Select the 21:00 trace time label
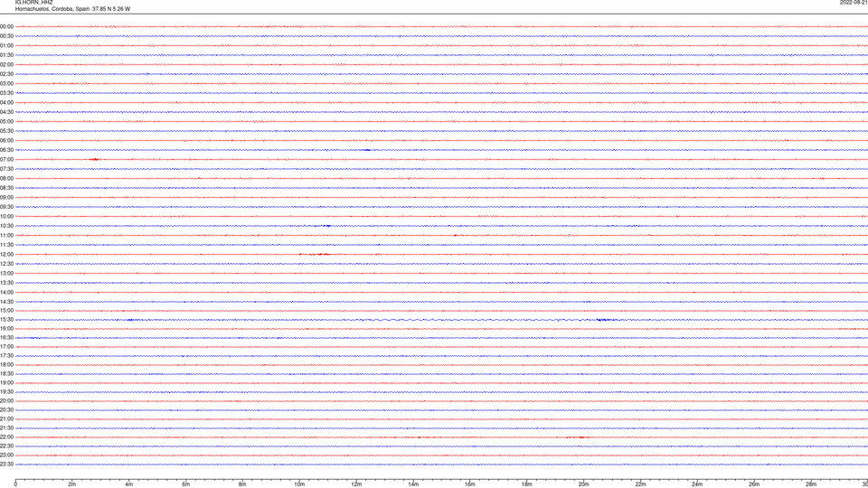This screenshot has width=868, height=488. (x=6, y=418)
